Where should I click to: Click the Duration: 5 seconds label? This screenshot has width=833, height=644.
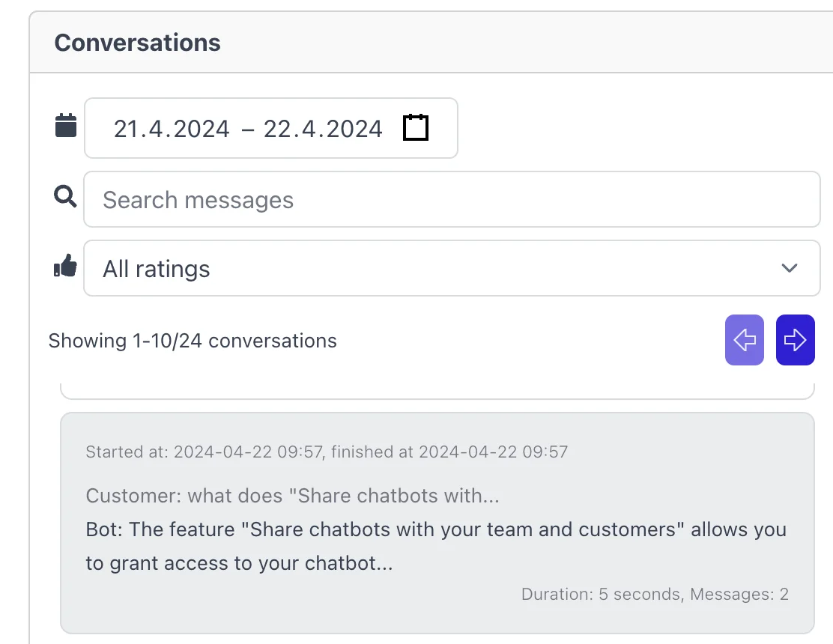tap(655, 594)
